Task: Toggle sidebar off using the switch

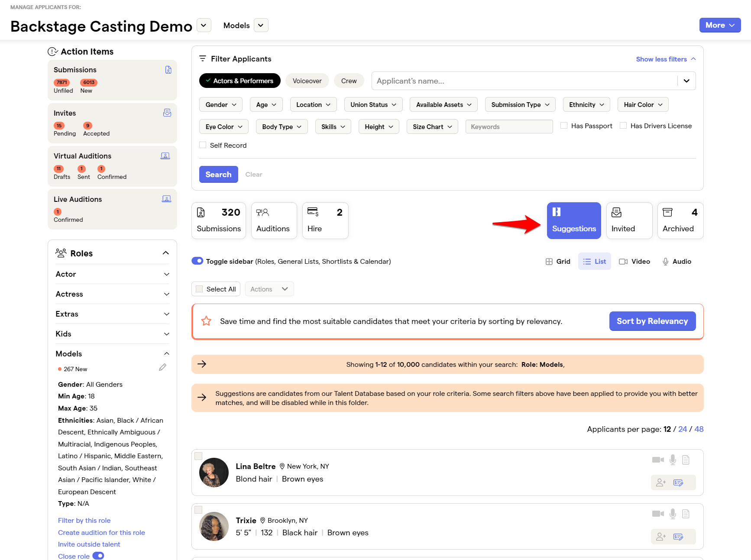Action: 197,261
